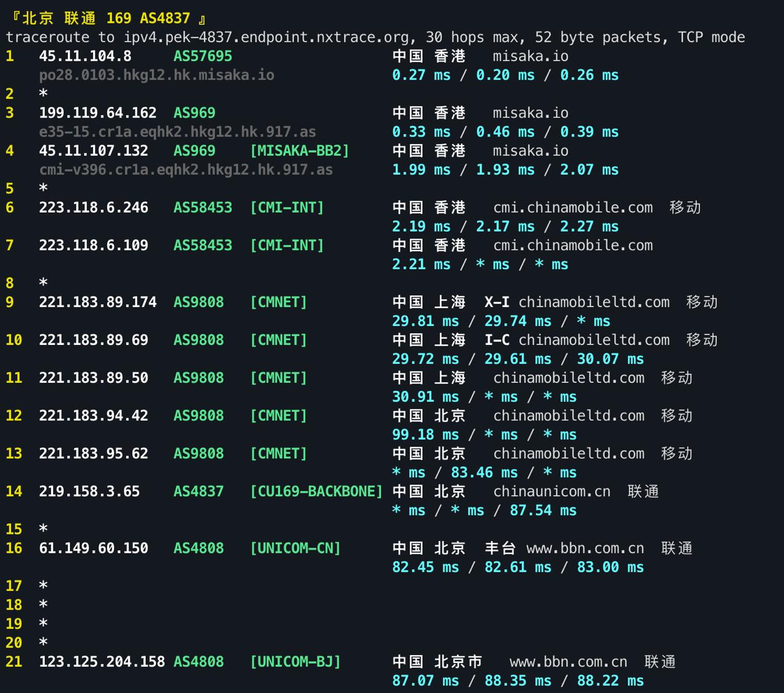Click the [UNICOM-CN] tag on hop 16
The height and width of the screenshot is (693, 784).
[x=296, y=548]
